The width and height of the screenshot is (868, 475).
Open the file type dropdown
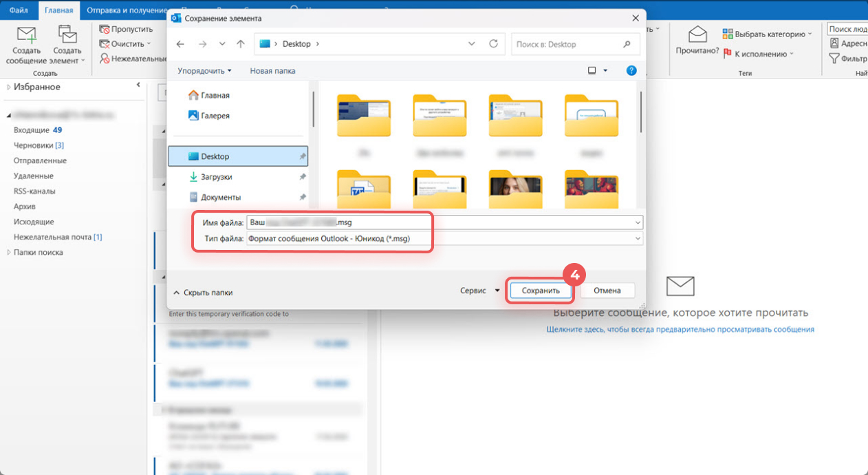point(638,239)
